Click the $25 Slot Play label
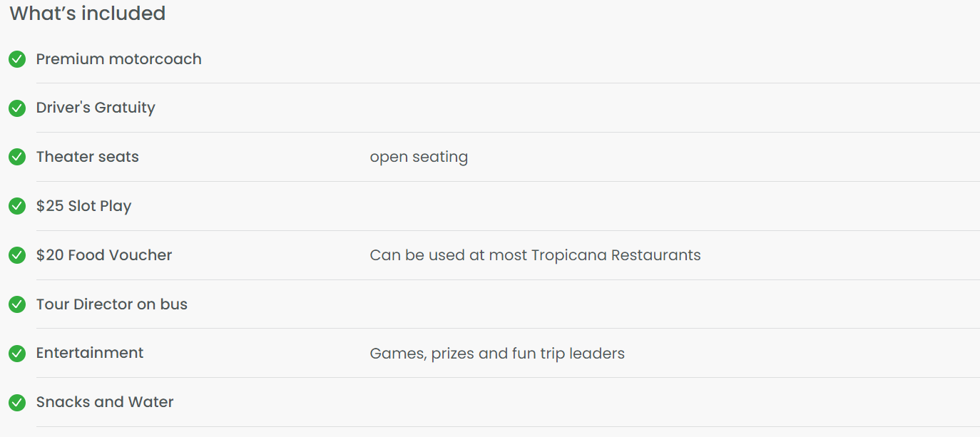The image size is (980, 437). coord(84,206)
